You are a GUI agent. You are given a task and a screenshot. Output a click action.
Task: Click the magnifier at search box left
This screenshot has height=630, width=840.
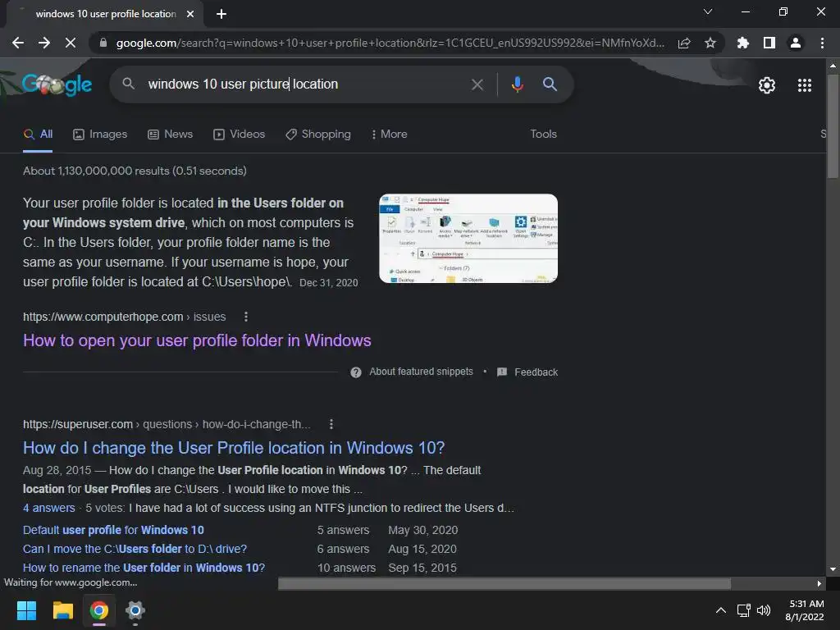click(128, 84)
